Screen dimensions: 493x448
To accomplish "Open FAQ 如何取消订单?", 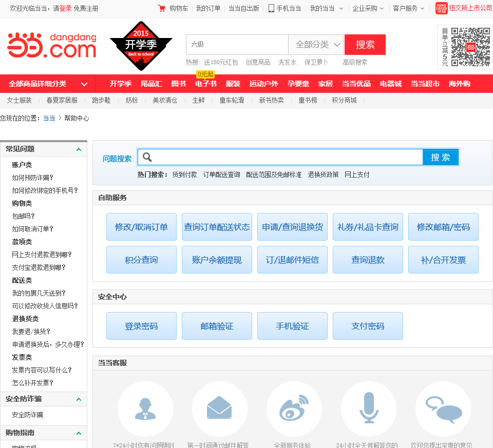I will pyautogui.click(x=33, y=229).
